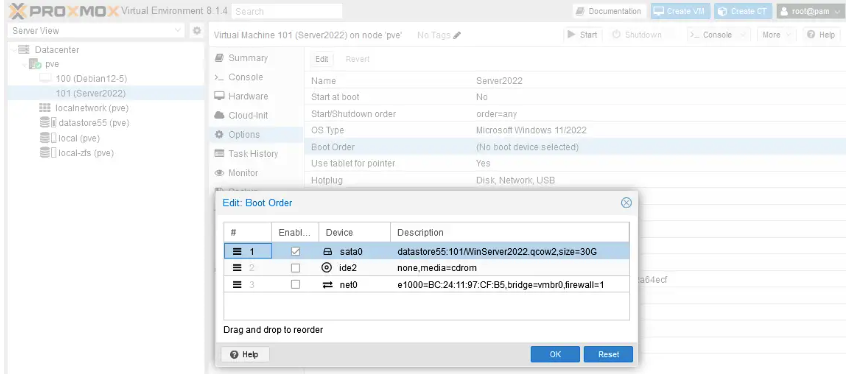Image resolution: width=853 pixels, height=374 pixels.
Task: Uncheck the Enabled box for sata0
Action: [295, 252]
